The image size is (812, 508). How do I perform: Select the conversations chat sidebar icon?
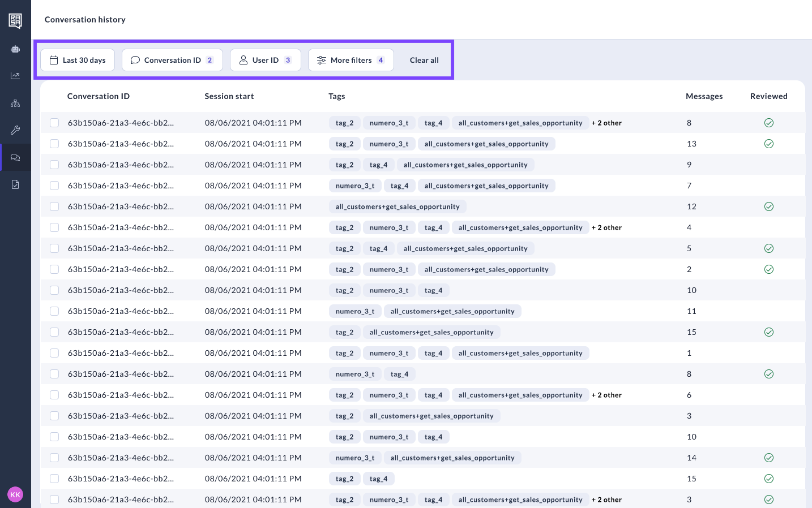point(15,157)
